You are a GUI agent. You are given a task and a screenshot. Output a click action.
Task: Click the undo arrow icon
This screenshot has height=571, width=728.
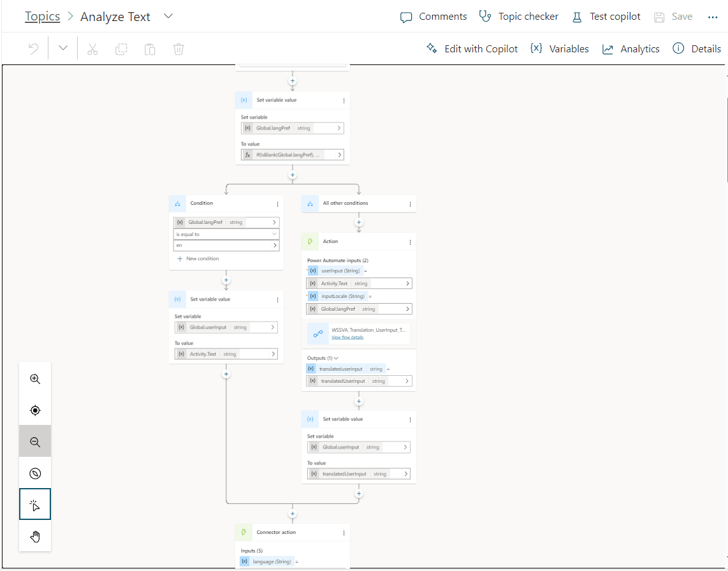point(33,48)
